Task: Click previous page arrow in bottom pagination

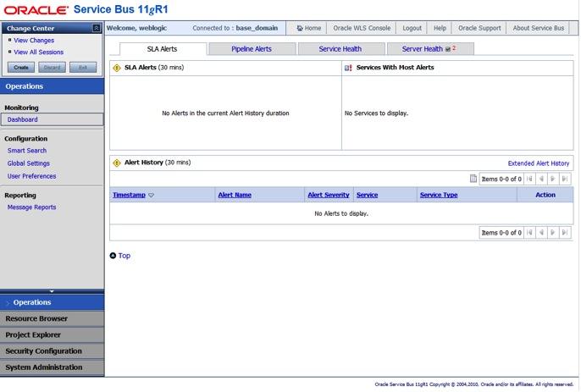Action: click(x=542, y=232)
